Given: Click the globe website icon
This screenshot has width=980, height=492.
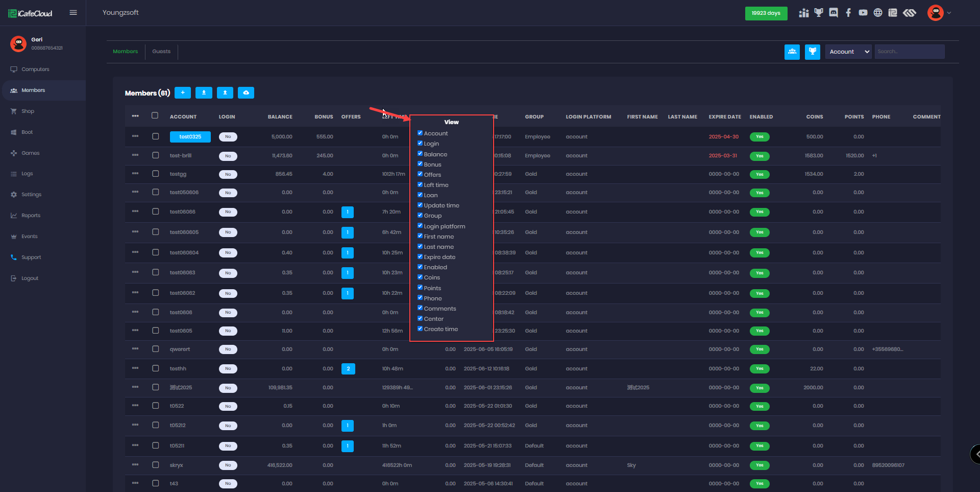Looking at the screenshot, I should tap(878, 13).
